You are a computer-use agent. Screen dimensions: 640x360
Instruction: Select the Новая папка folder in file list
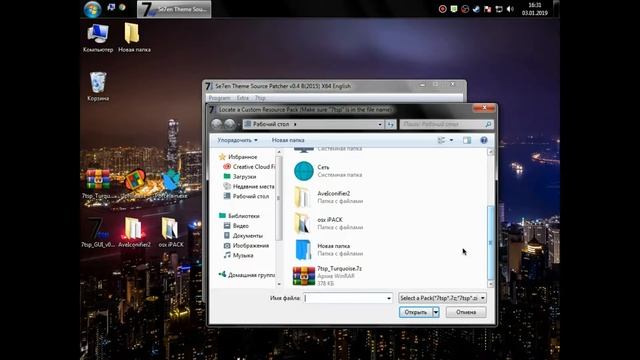click(x=329, y=250)
